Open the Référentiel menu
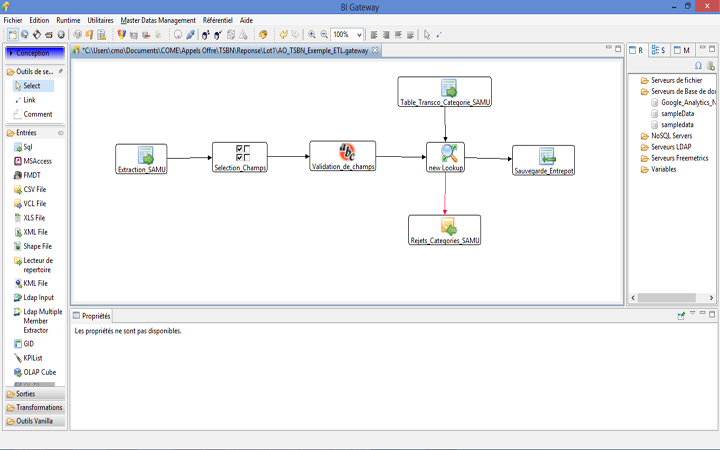Screen dimensions: 720x450 pos(218,20)
